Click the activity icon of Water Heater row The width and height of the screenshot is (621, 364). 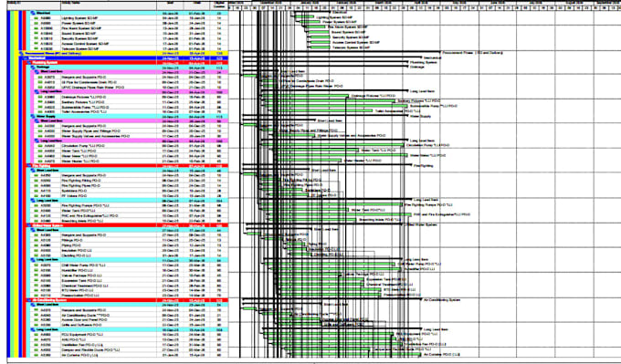pos(40,161)
